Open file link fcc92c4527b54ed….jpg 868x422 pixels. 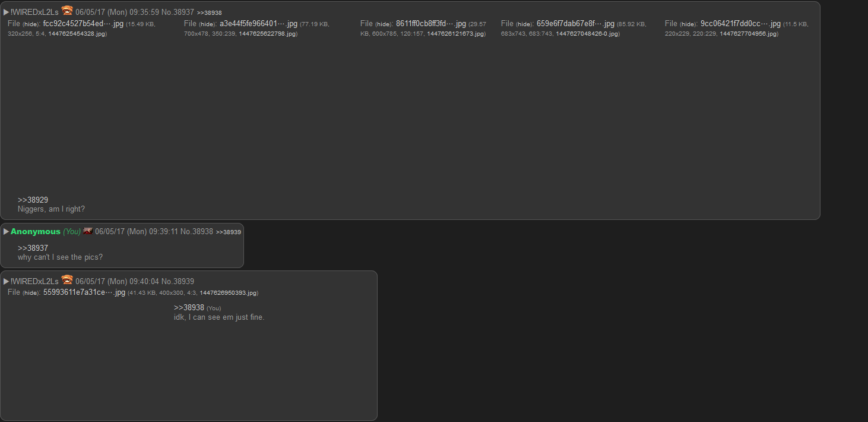tap(83, 24)
